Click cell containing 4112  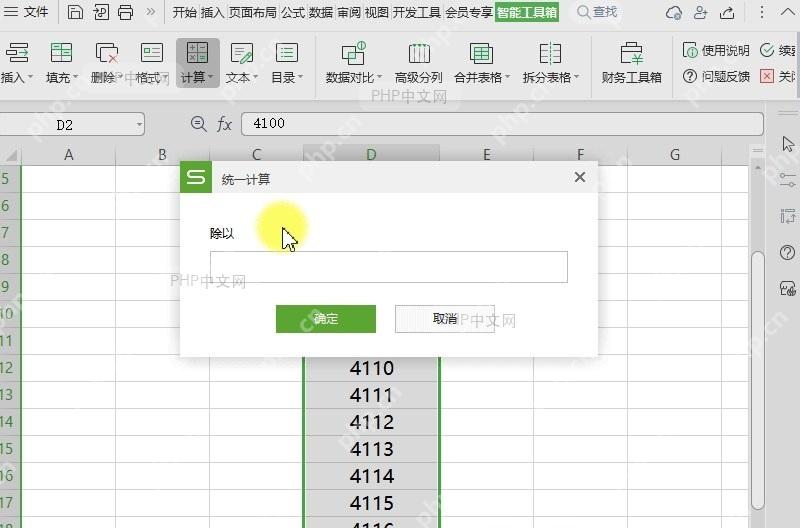point(371,422)
